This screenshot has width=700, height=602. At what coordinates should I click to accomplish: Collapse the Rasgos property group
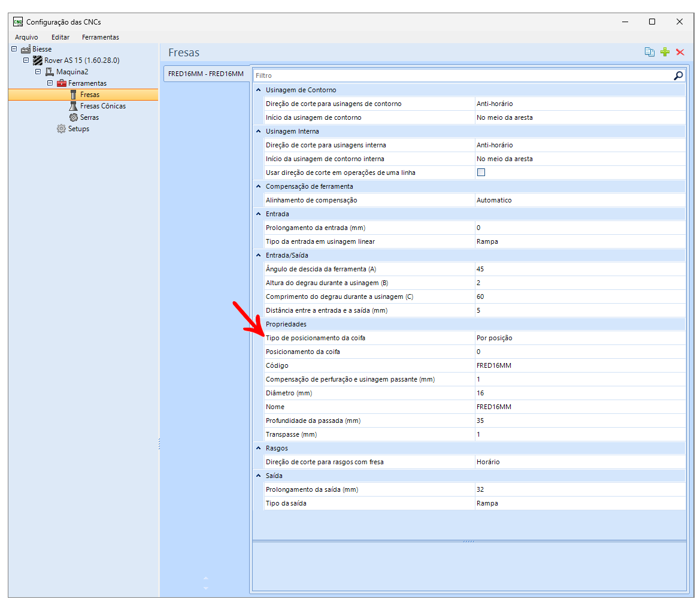click(259, 448)
